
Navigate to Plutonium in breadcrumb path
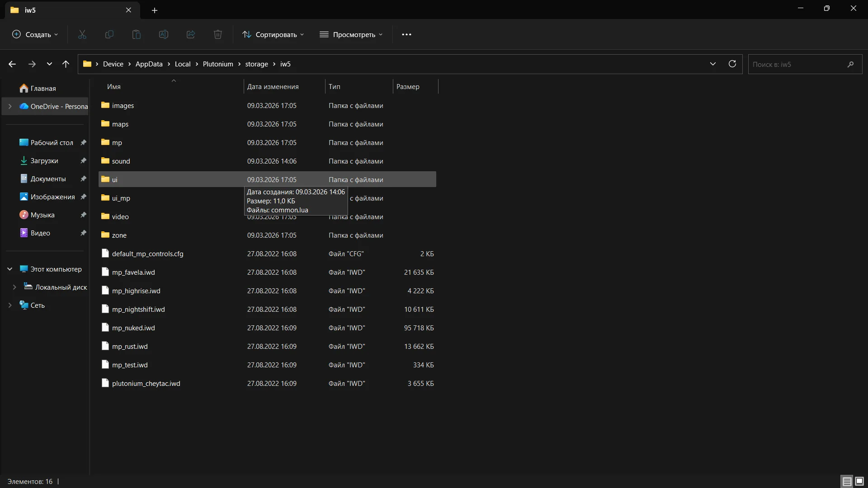(218, 64)
